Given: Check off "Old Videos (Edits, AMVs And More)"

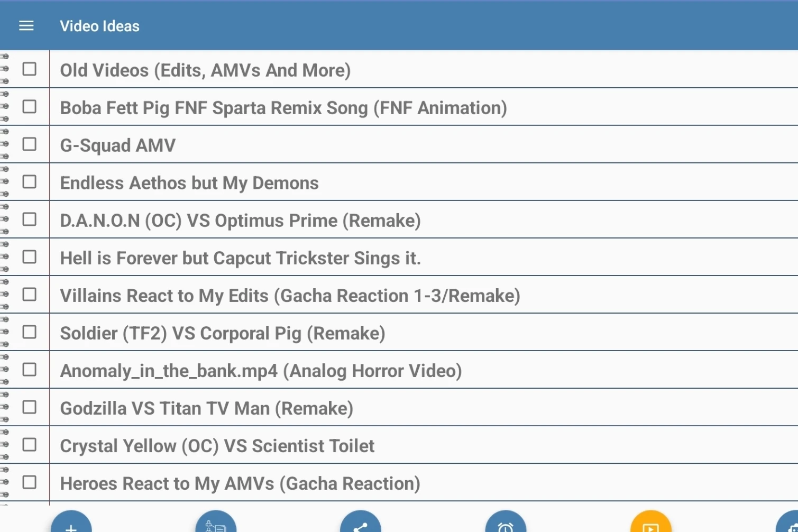Looking at the screenshot, I should (30, 69).
